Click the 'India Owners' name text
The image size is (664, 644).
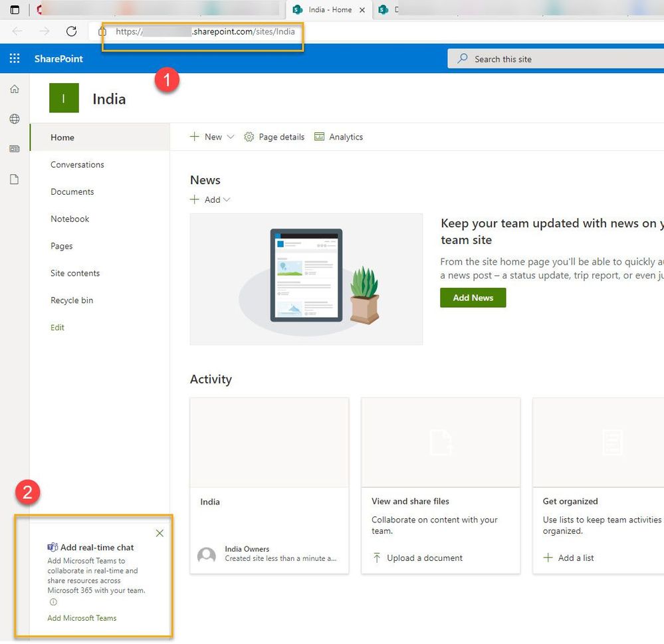[x=247, y=549]
